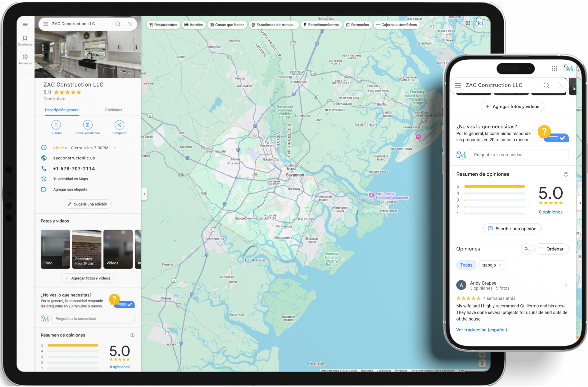Switch to the Opiniones tab on tablet

[113, 110]
